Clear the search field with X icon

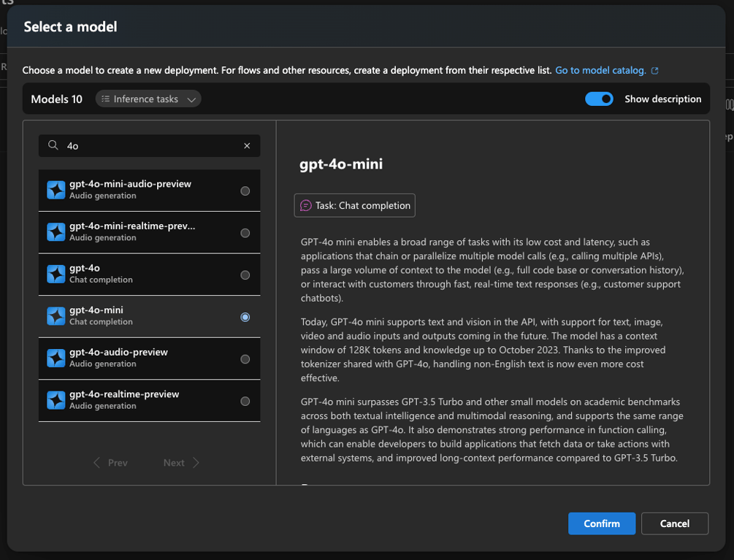[247, 146]
